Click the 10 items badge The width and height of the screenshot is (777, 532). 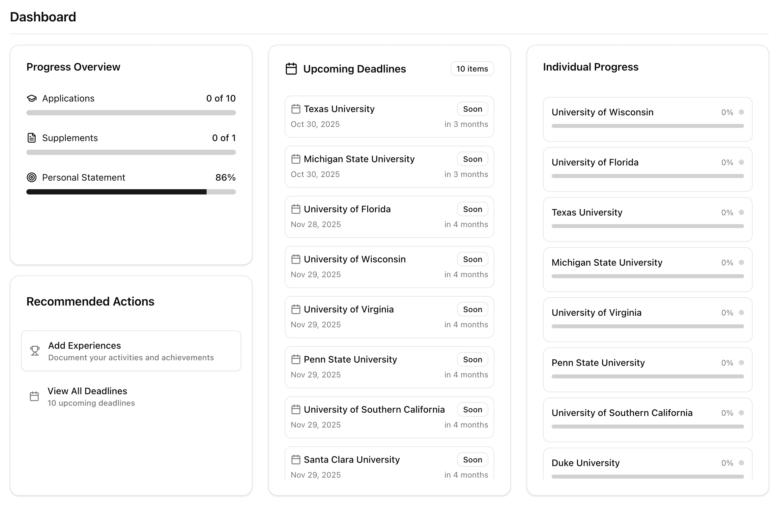(x=472, y=69)
